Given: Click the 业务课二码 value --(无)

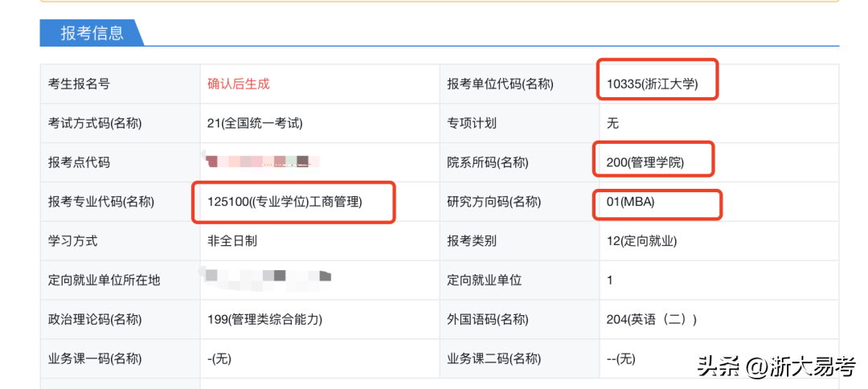Looking at the screenshot, I should click(621, 358).
